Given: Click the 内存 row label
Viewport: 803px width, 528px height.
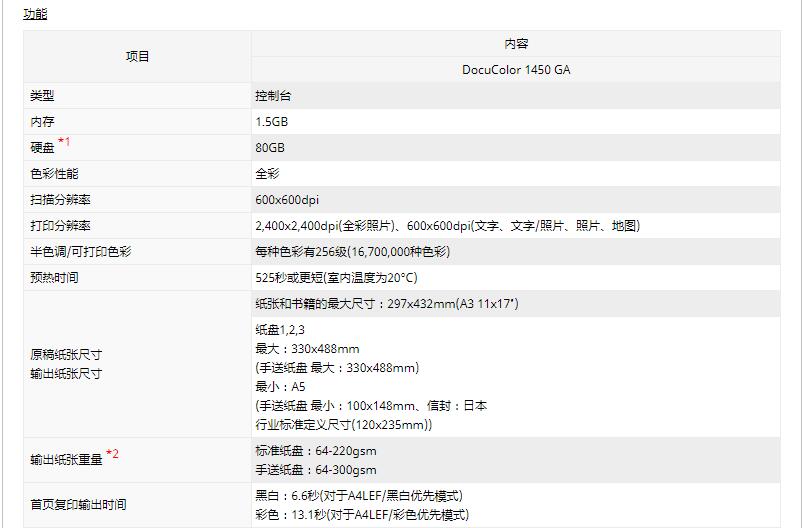Looking at the screenshot, I should (42, 122).
